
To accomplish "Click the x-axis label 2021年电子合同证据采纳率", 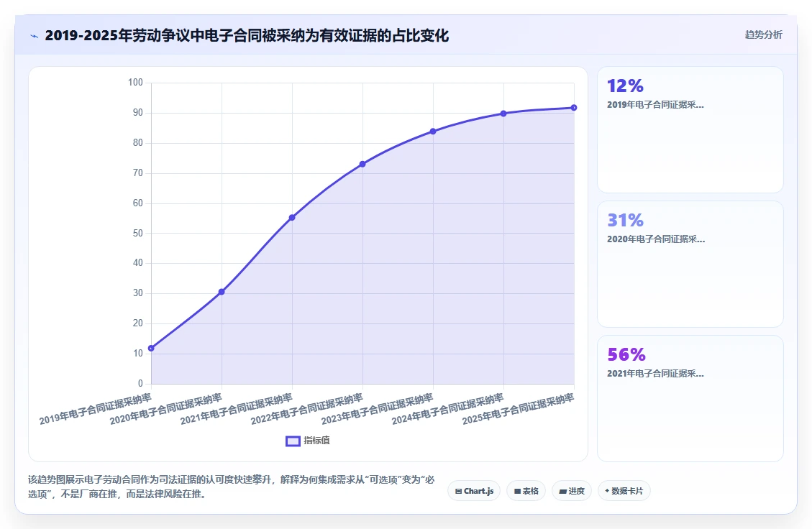I will 236,409.
